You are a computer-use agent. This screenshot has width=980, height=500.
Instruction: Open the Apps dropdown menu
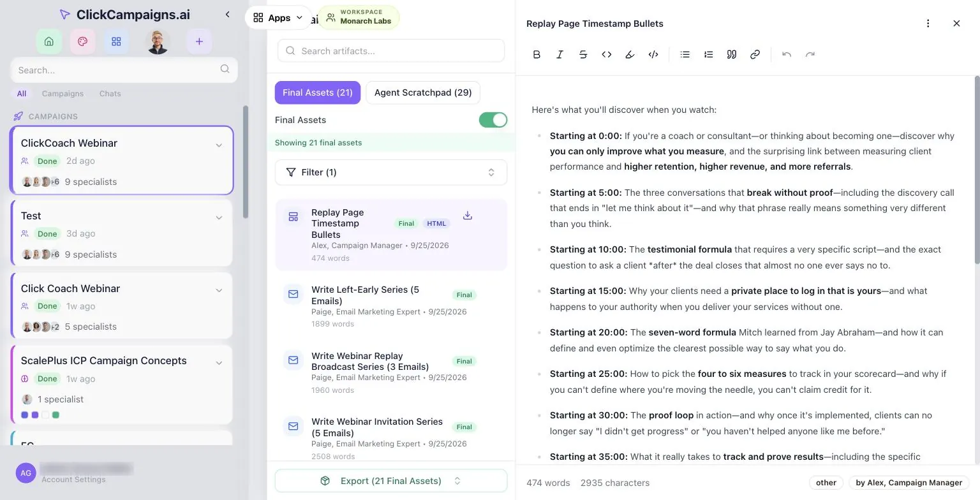[278, 18]
